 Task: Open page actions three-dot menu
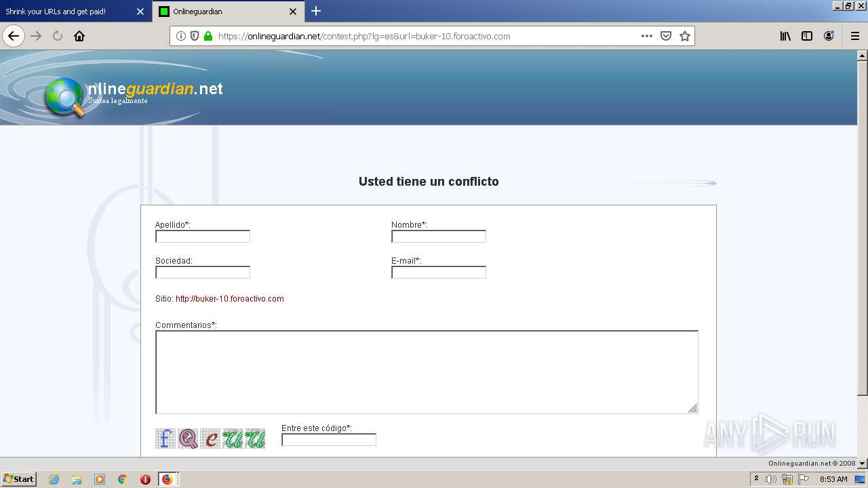[x=647, y=36]
